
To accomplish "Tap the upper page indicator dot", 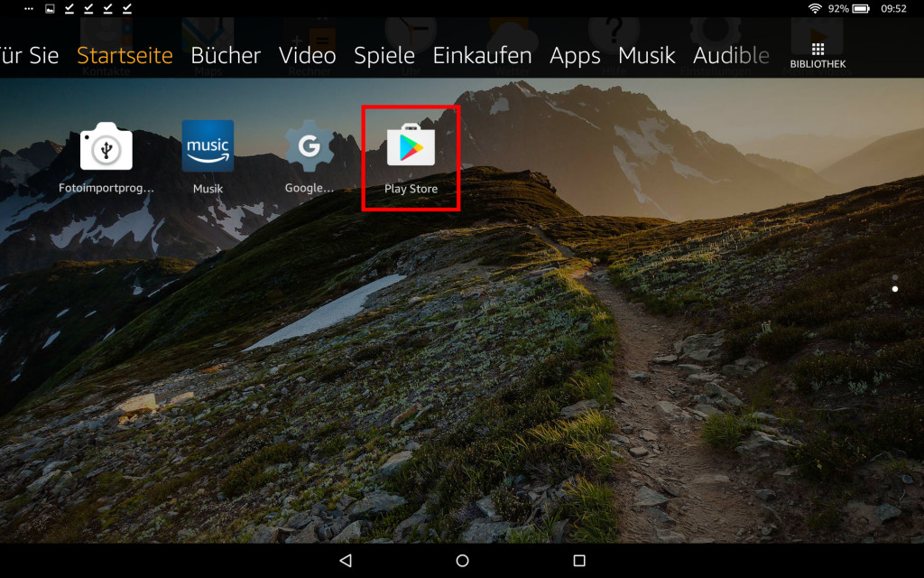I will coord(894,277).
